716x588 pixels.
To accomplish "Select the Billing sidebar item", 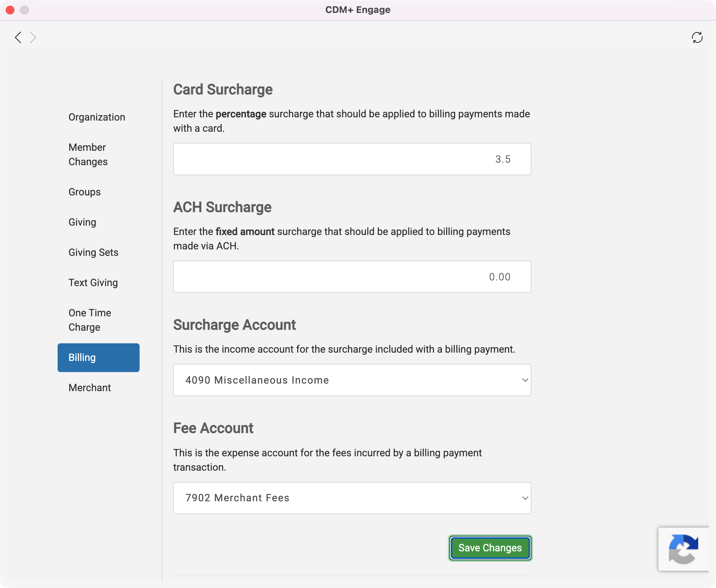I will click(x=99, y=358).
